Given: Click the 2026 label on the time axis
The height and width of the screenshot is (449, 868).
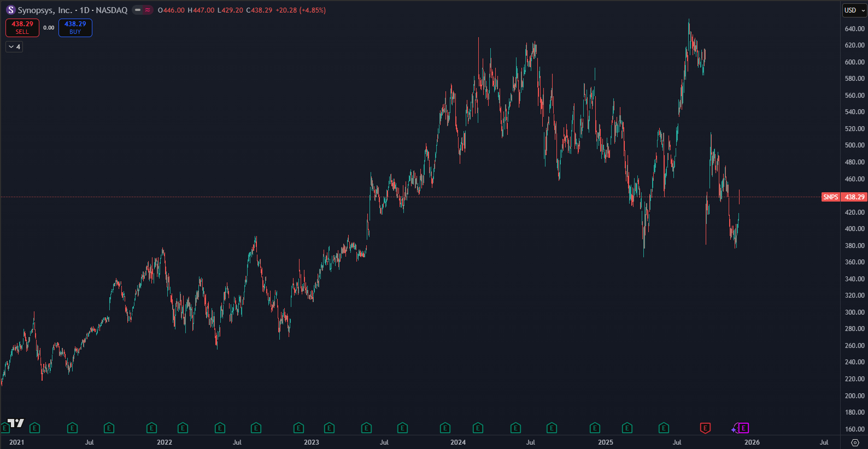Looking at the screenshot, I should click(752, 442).
